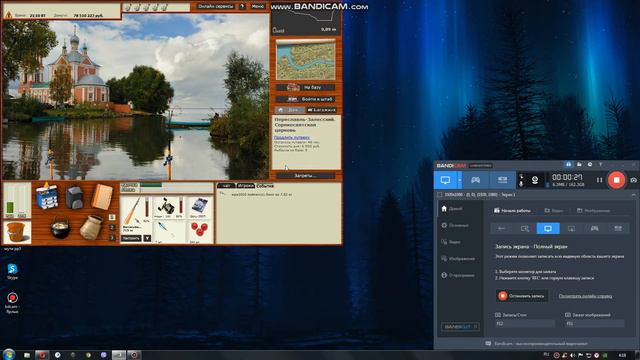Stop the Bandicam recording with red button

click(x=616, y=180)
